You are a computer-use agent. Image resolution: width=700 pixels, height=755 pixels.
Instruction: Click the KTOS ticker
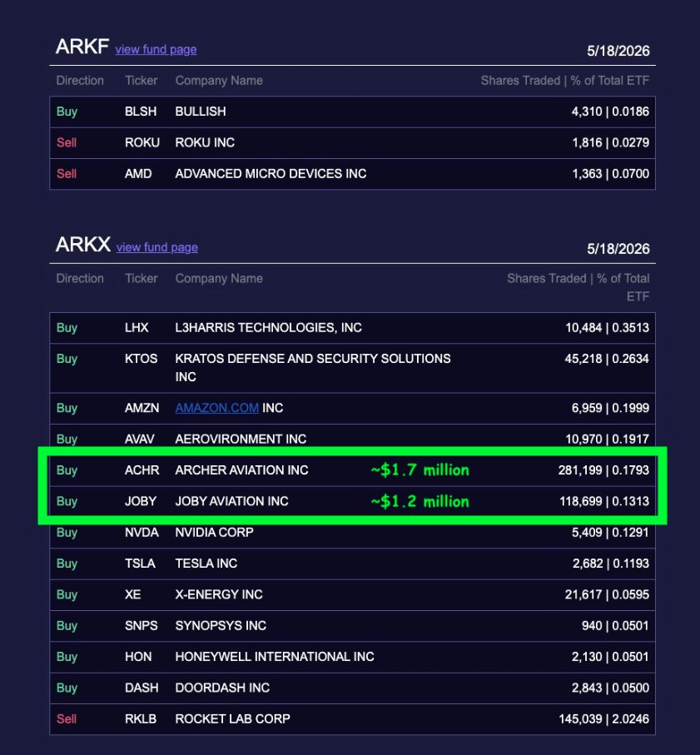pos(141,359)
